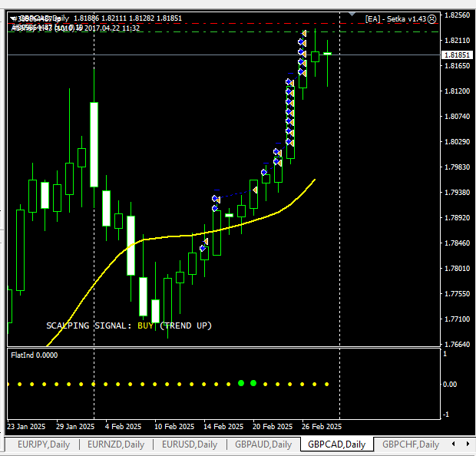
Task: Click the 1.82560 price axis label
Action: click(457, 15)
